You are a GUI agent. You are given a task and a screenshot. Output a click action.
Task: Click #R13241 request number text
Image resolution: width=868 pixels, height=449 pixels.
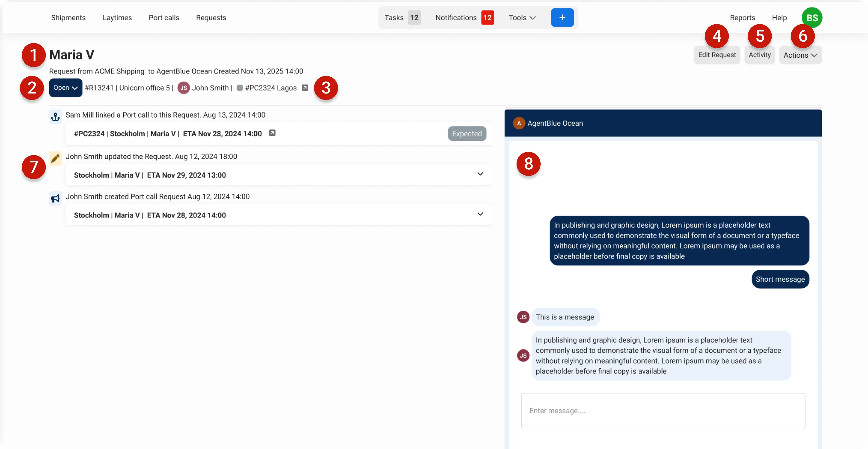tap(99, 88)
